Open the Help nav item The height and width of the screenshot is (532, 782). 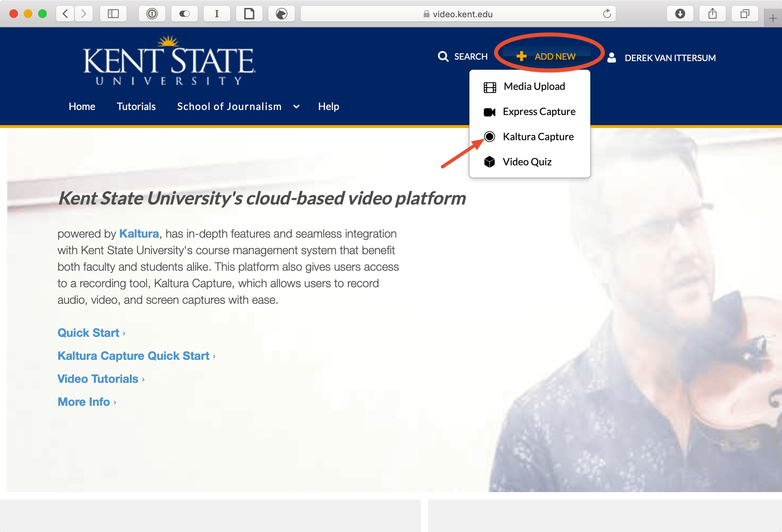tap(329, 106)
